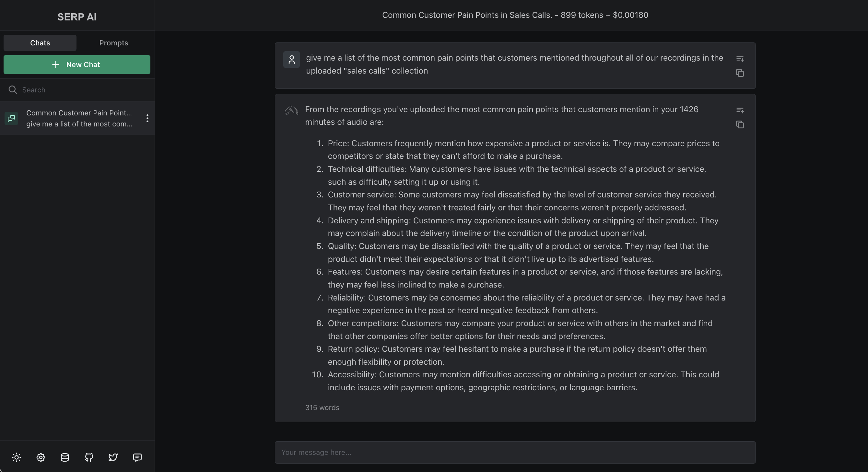Add the user message to prompts
This screenshot has height=472, width=868.
pyautogui.click(x=740, y=59)
